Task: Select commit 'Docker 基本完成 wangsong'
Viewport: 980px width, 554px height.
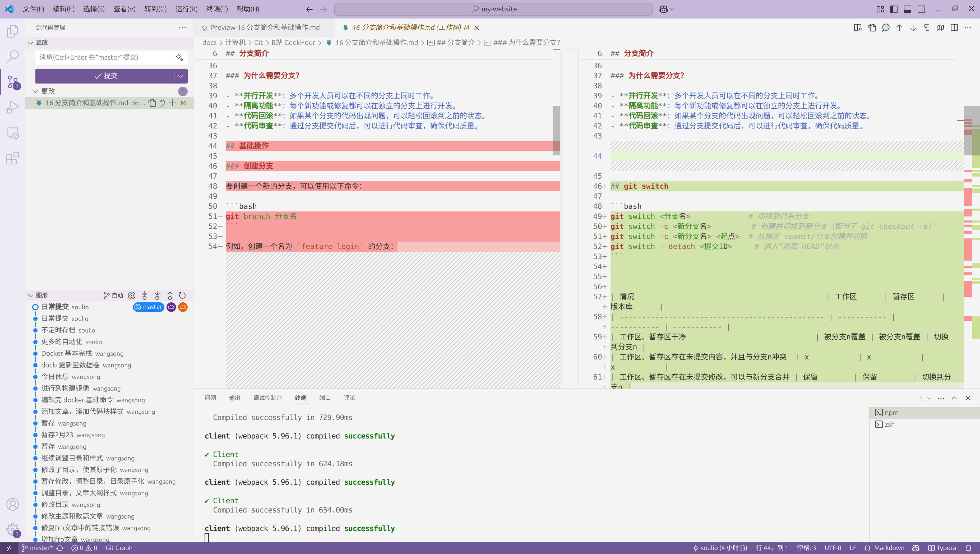Action: 110,353
